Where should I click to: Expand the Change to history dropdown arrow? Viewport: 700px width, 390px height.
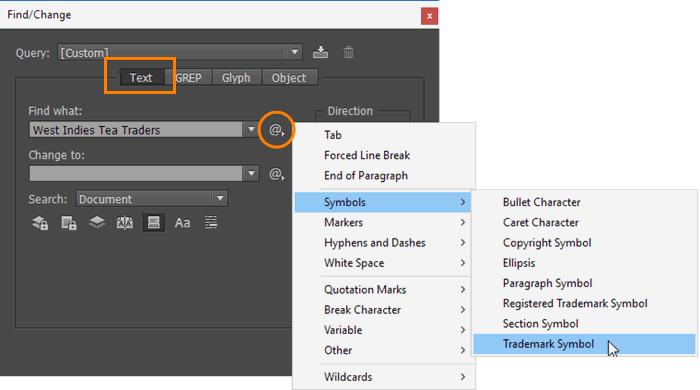click(x=251, y=173)
